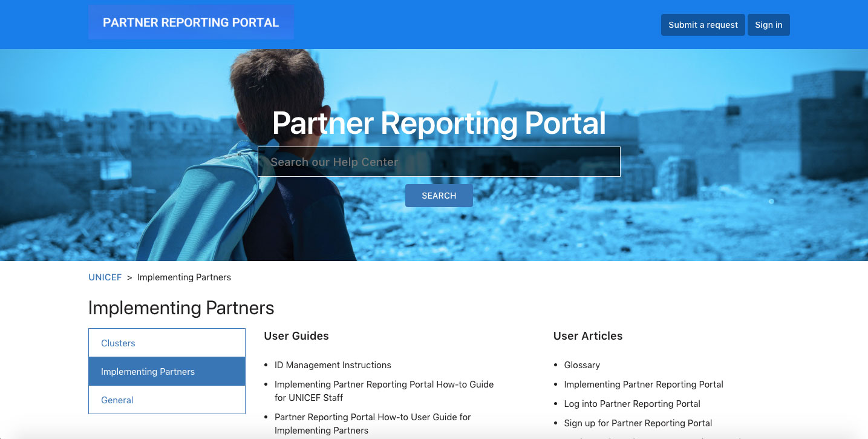Open the Submit a request page
868x439 pixels.
pos(703,25)
